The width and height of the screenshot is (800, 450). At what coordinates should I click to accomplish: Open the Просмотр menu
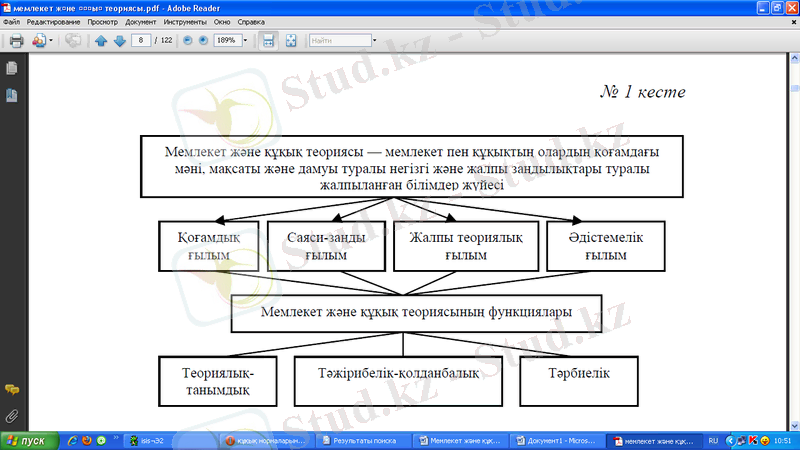tap(103, 22)
